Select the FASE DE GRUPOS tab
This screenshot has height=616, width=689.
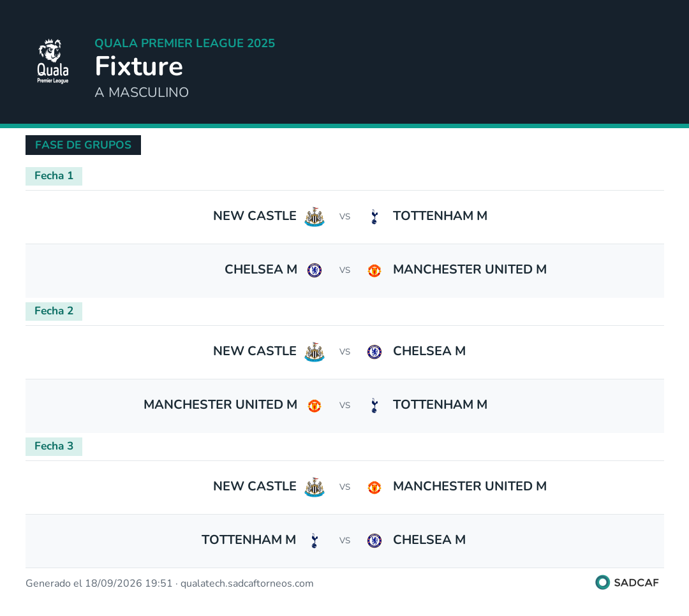(83, 145)
